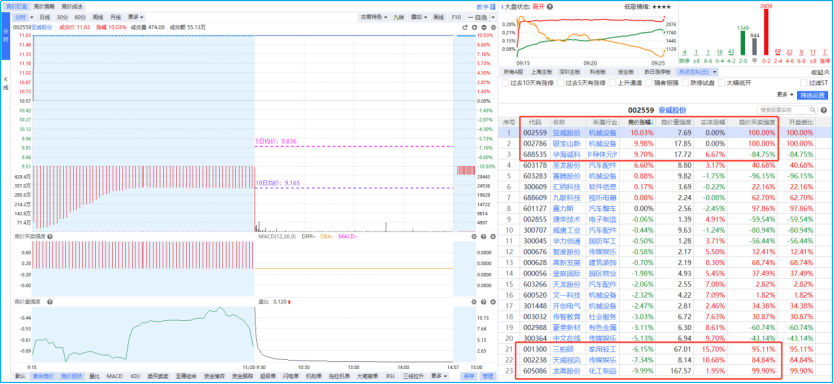The width and height of the screenshot is (834, 384).
Task: Tick the 过滤ST checkbox
Action: click(804, 83)
